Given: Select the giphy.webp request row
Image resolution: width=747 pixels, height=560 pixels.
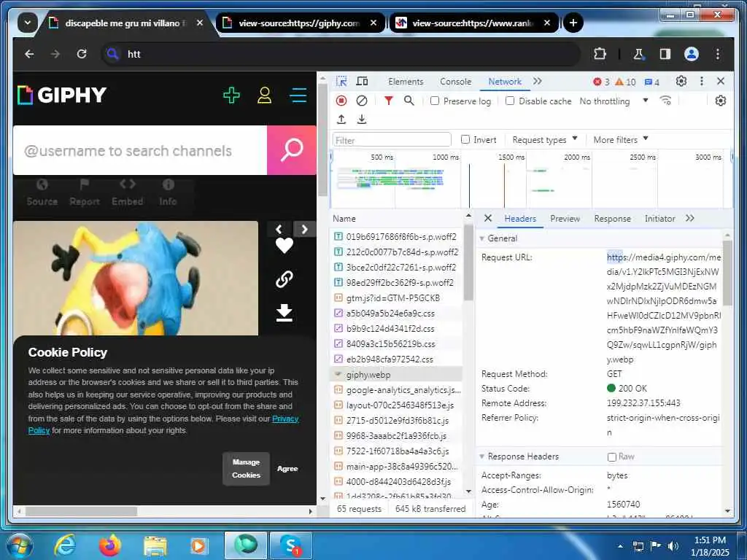Looking at the screenshot, I should pos(395,375).
